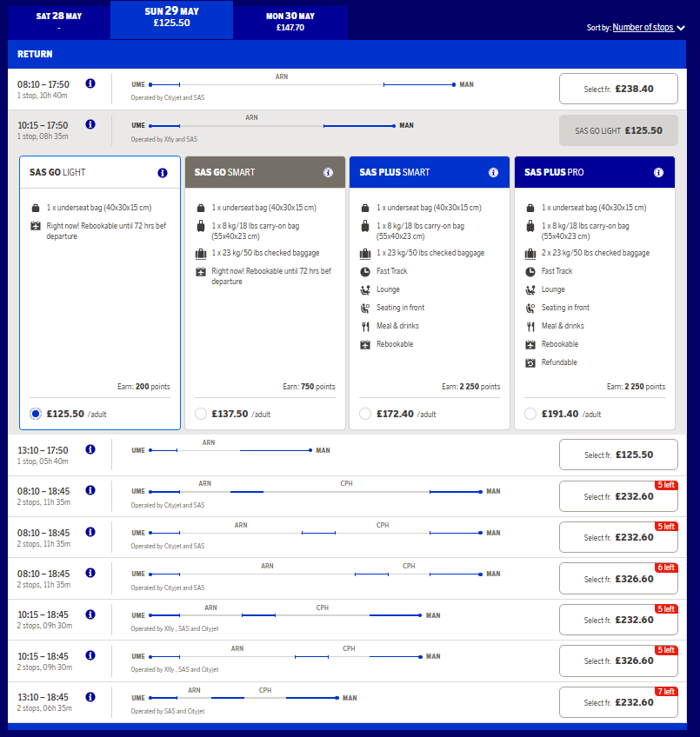Open the SAS GO LIGHT fare info icon
Viewport: 700px width, 737px height.
coord(163,173)
